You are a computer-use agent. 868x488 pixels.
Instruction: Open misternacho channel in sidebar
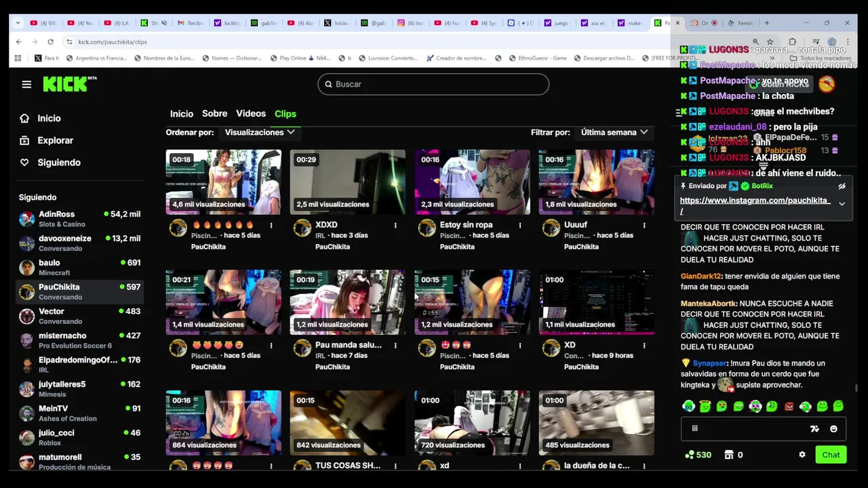(x=79, y=340)
